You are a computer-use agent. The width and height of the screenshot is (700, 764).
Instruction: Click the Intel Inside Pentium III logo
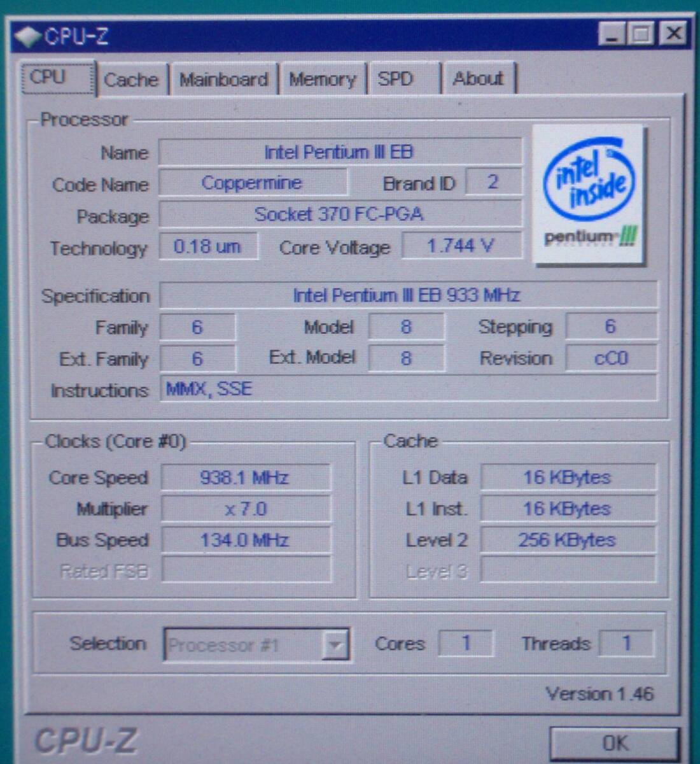(x=589, y=194)
